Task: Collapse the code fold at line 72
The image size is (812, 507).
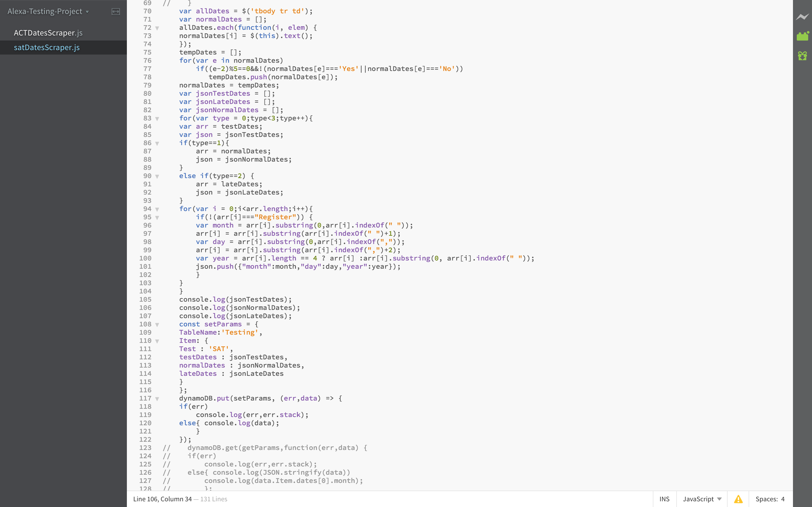Action: 157,28
